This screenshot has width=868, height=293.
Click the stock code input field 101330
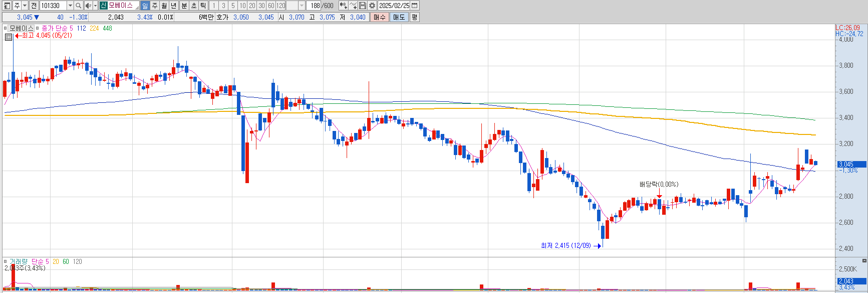tap(53, 6)
